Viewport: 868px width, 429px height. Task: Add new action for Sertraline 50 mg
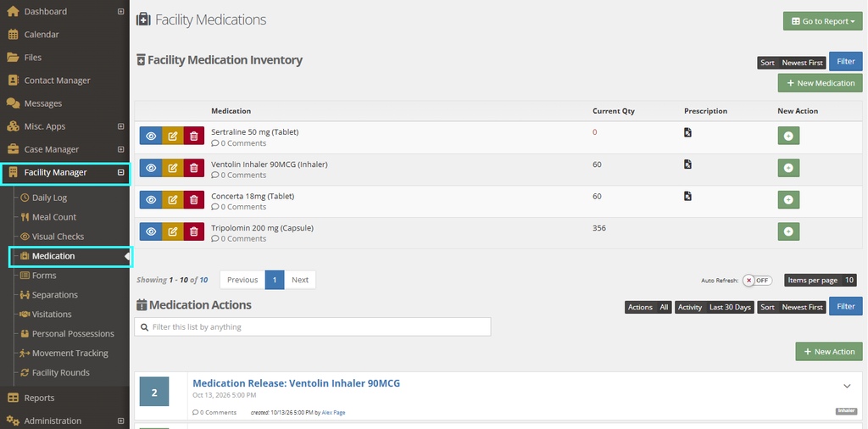[x=788, y=136]
